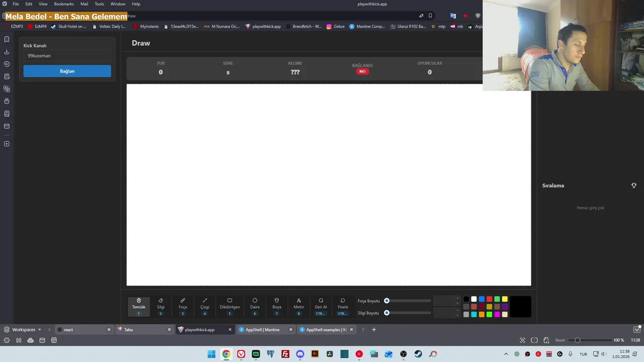
Task: Click the Fırça Boyutu slider handle
Action: point(387,301)
